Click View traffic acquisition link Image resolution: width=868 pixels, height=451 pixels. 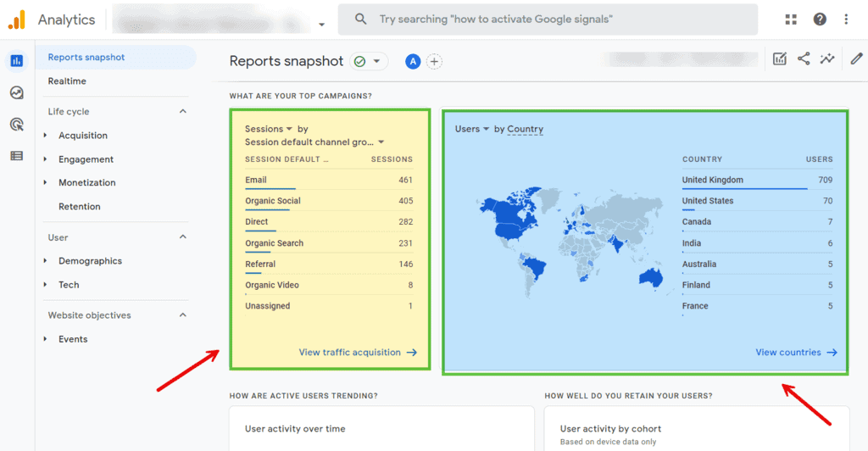tap(350, 353)
